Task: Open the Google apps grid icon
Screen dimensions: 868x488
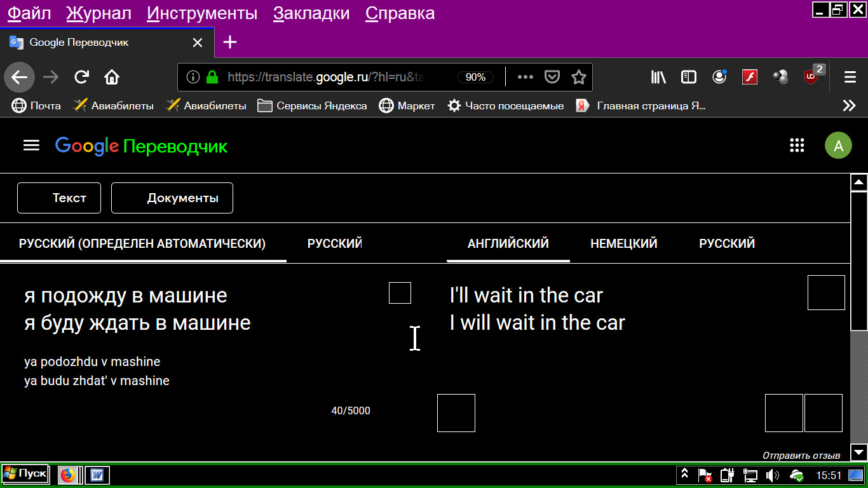Action: tap(797, 146)
